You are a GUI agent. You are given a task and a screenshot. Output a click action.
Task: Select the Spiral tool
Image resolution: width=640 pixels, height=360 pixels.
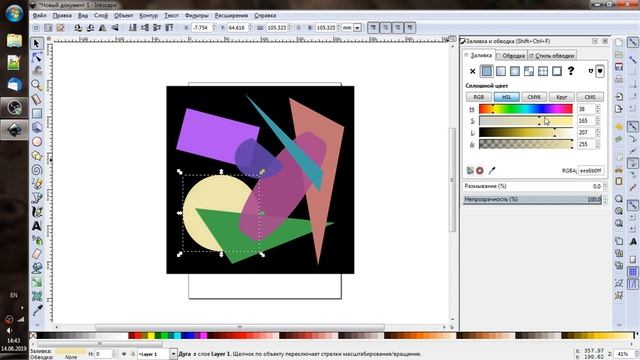37,169
